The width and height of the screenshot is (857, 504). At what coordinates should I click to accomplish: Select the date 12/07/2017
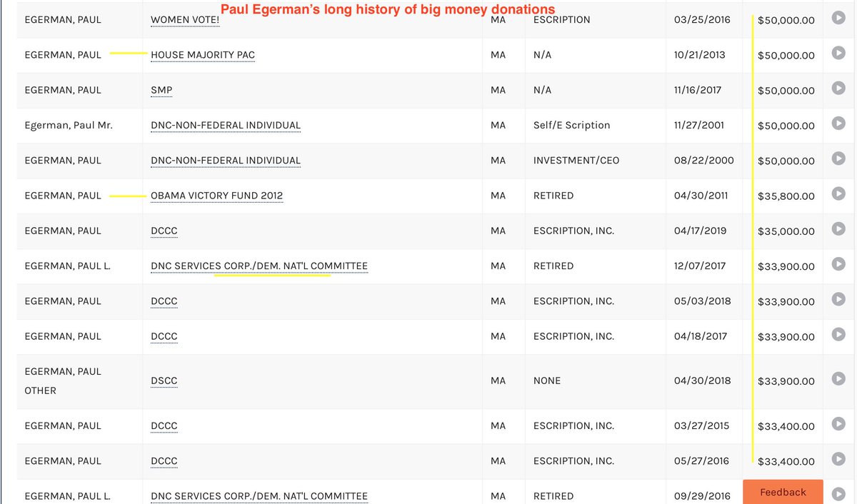point(699,266)
